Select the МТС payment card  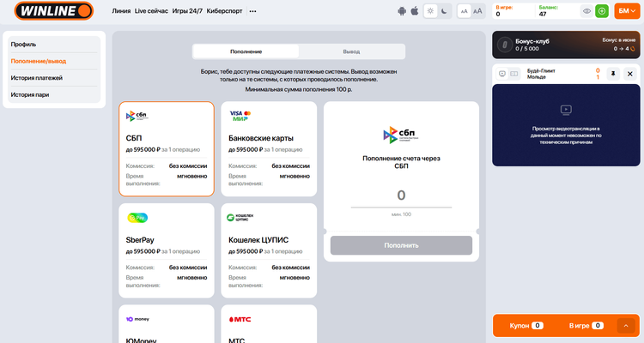269,324
